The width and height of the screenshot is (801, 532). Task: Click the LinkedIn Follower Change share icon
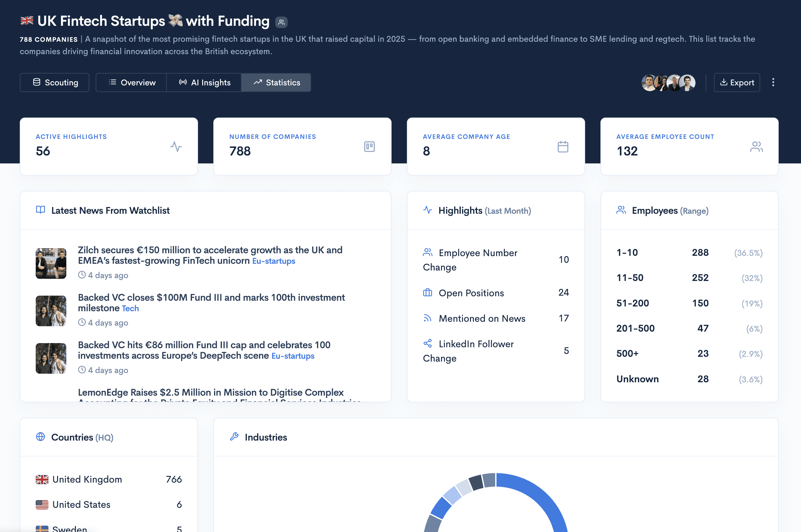point(427,343)
